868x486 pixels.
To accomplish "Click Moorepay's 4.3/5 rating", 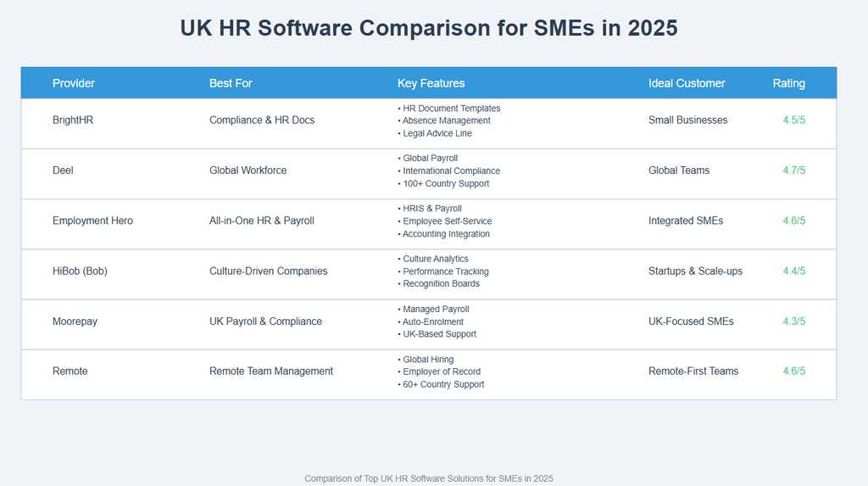I will 793,321.
